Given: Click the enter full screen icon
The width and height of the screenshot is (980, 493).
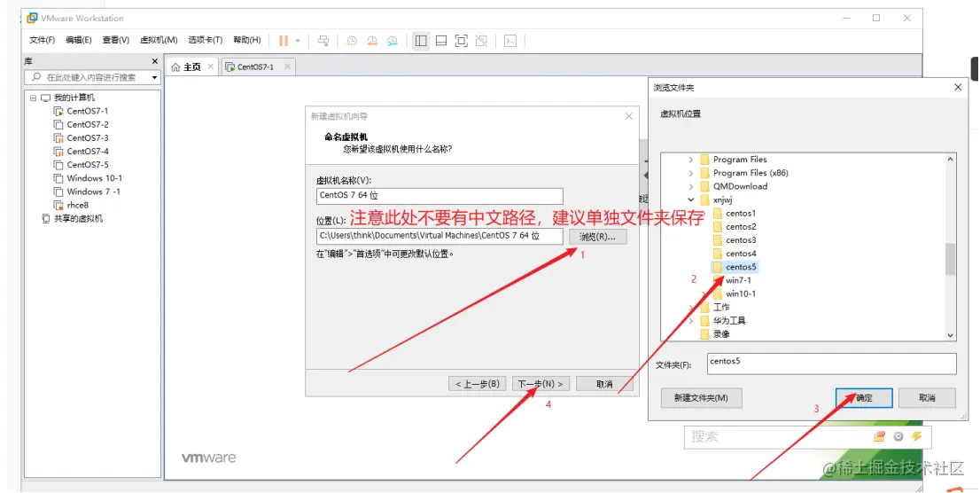Looking at the screenshot, I should (462, 41).
